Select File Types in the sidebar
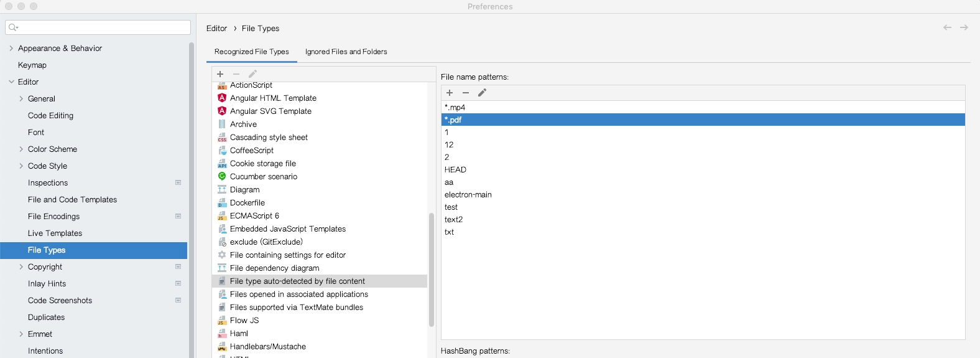The width and height of the screenshot is (980, 358). tap(93, 250)
